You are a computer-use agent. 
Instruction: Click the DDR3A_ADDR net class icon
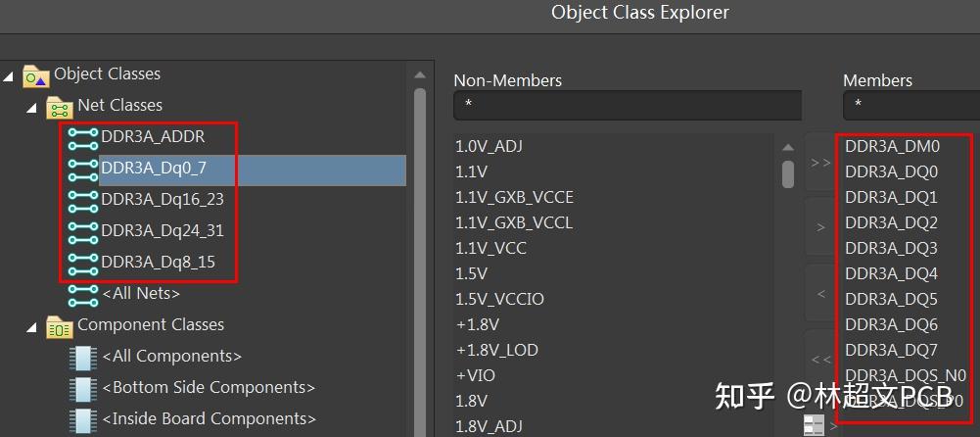82,136
